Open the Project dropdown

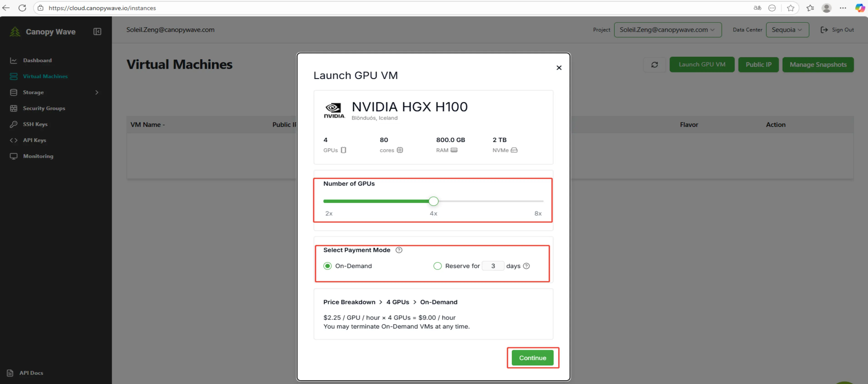(x=667, y=30)
